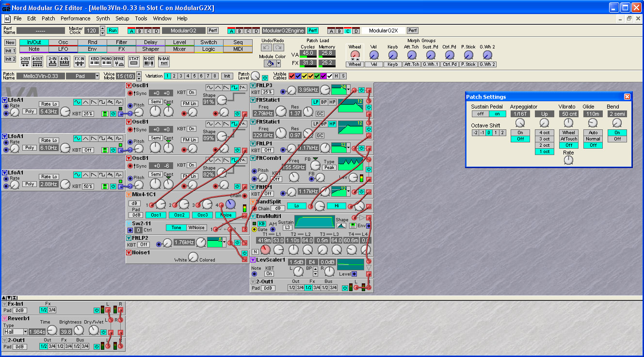Switch to the Mixer module tab
The image size is (644, 357).
point(179,49)
